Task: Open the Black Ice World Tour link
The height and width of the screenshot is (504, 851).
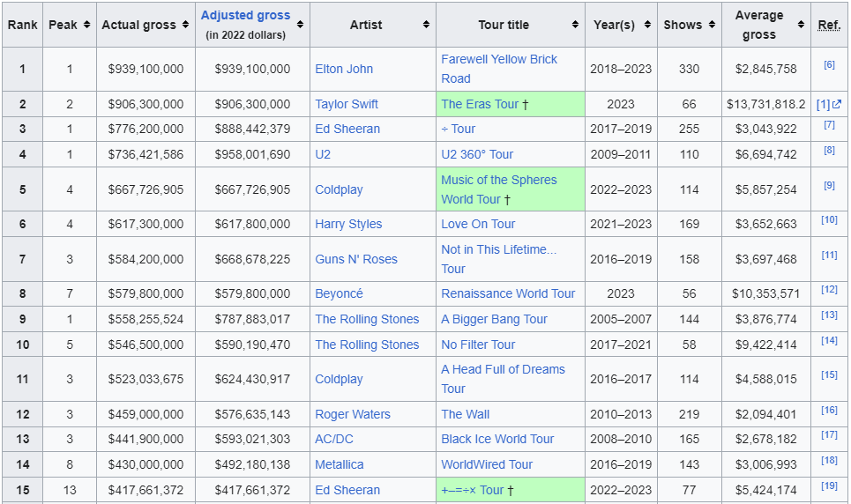Action: [497, 439]
